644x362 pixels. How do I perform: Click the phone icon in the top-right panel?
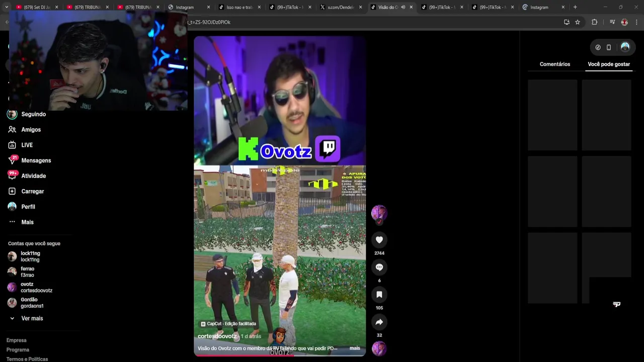[609, 47]
